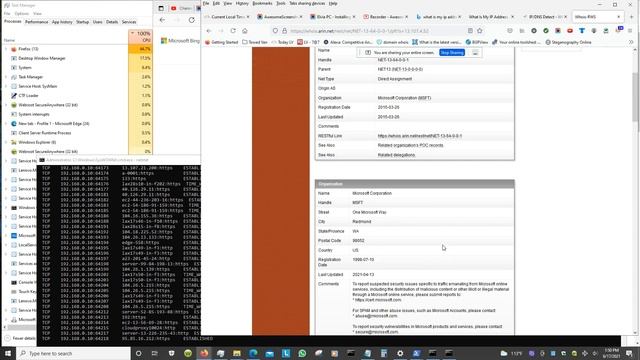Expand Firefox (13) process group
Screen dimensions: 640x360
pos(6,49)
